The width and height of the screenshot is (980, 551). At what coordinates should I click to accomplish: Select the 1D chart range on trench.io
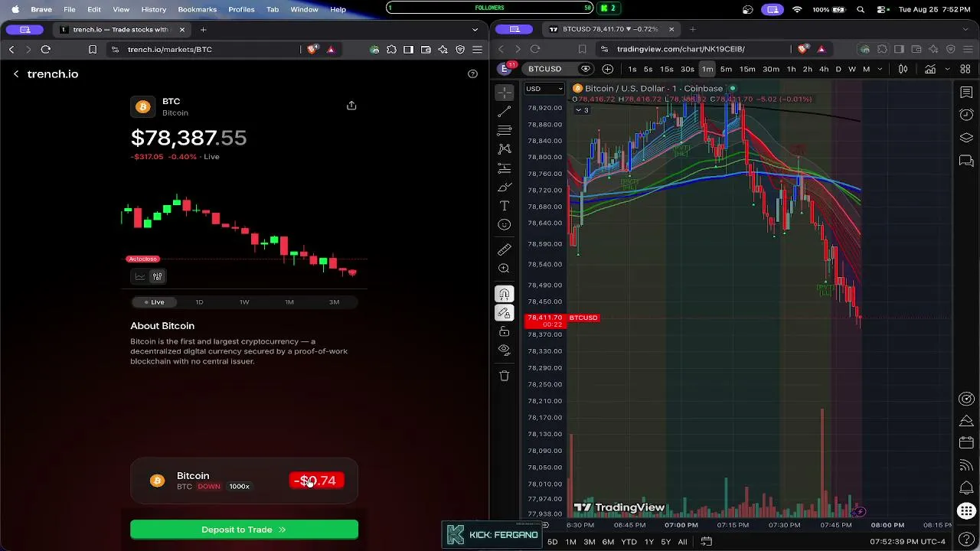coord(199,302)
